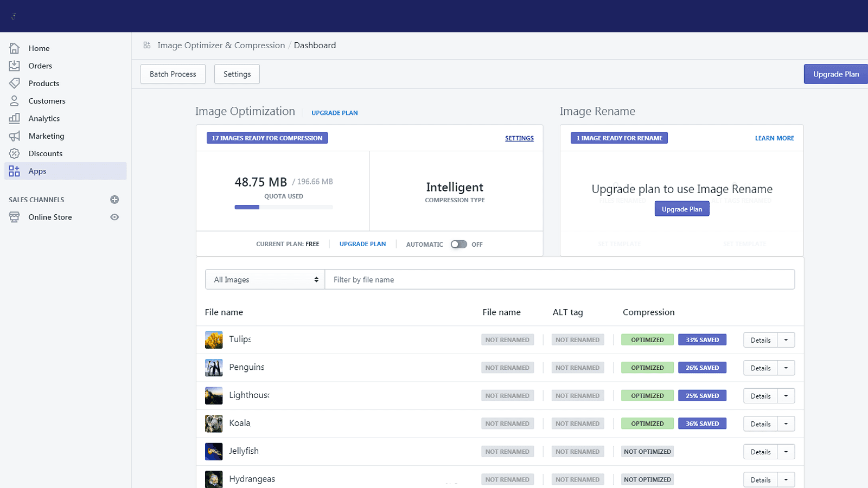Click the quota used progress bar
Screen dimensions: 868x488
(x=283, y=207)
